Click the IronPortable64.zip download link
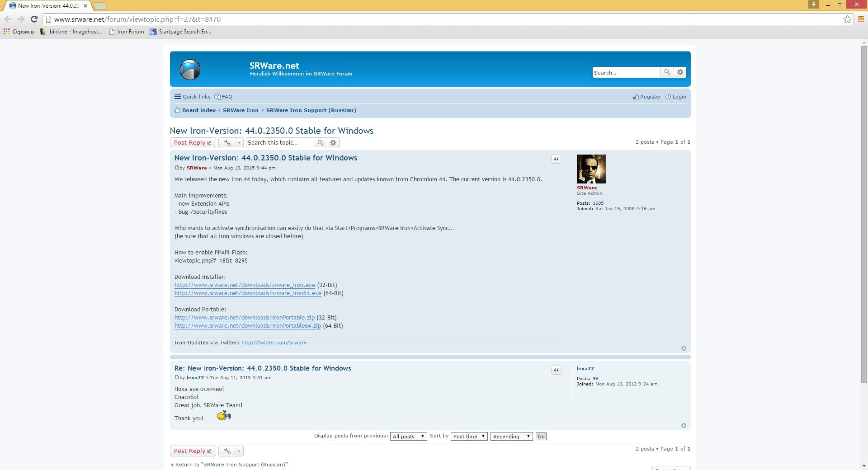Viewport: 868px width, 470px height. 248,326
